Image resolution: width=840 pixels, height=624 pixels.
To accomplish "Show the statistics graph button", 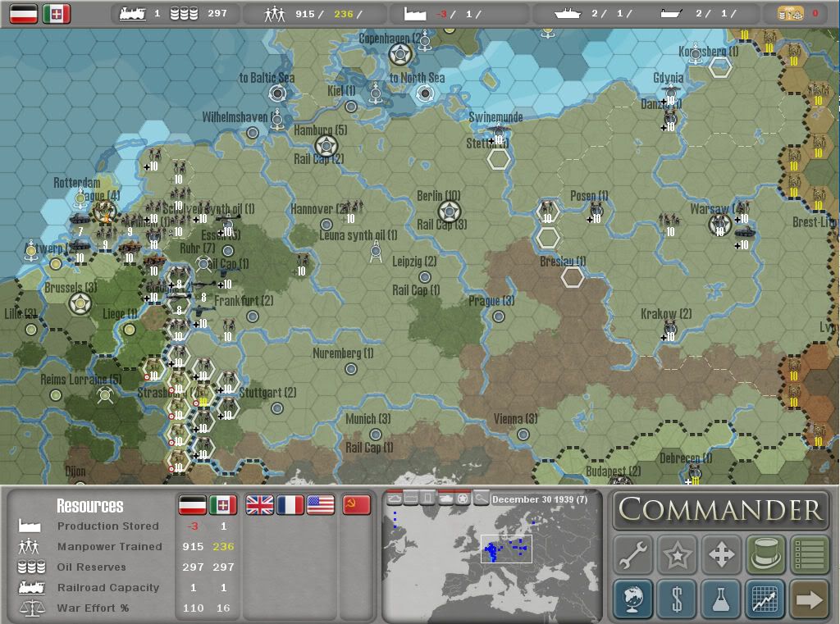I will pos(765,599).
